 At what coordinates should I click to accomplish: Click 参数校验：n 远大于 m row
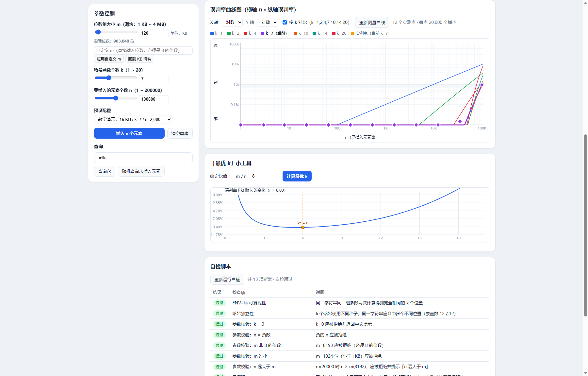350,367
